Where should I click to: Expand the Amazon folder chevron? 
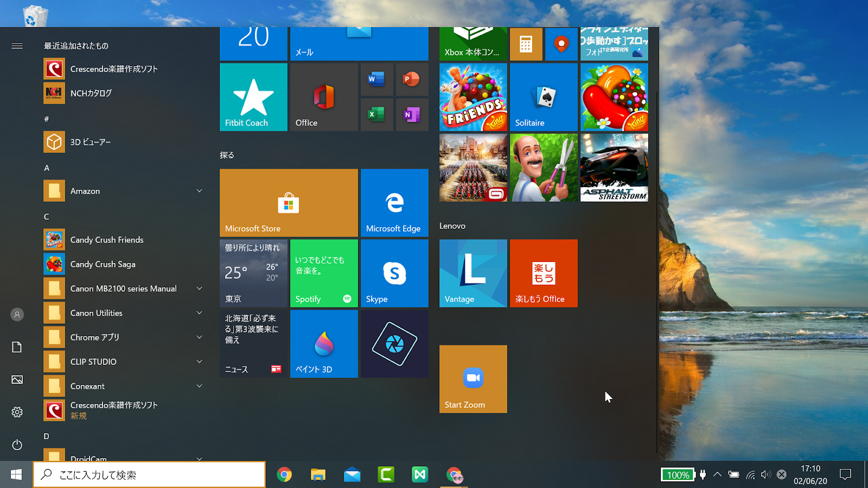[x=199, y=191]
